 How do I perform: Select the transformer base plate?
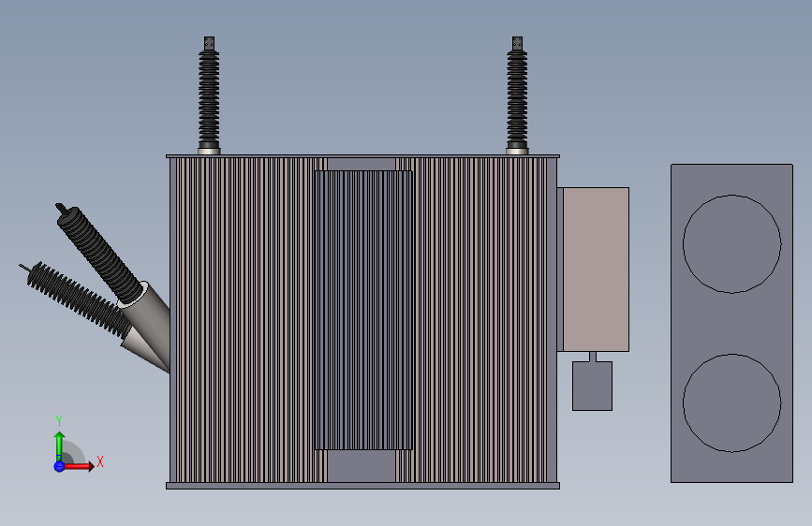coord(362,486)
